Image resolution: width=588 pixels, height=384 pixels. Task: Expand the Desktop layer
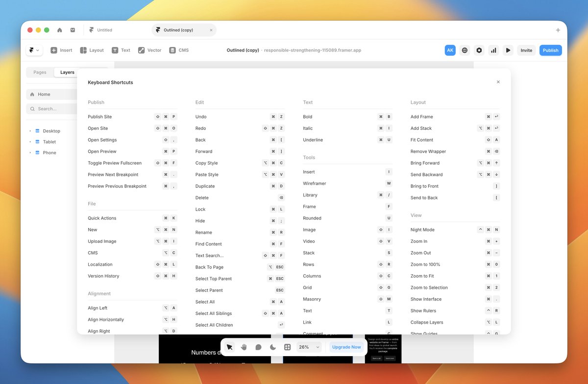(x=30, y=131)
